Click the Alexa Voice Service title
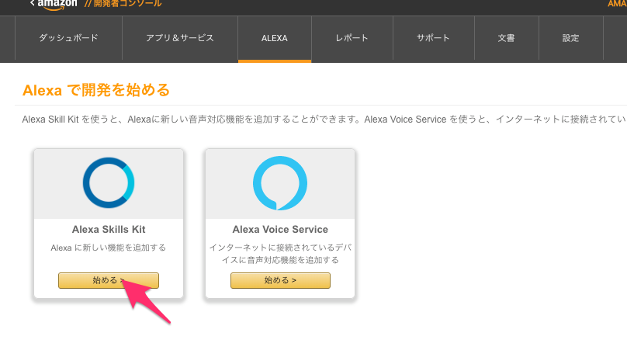 (280, 229)
